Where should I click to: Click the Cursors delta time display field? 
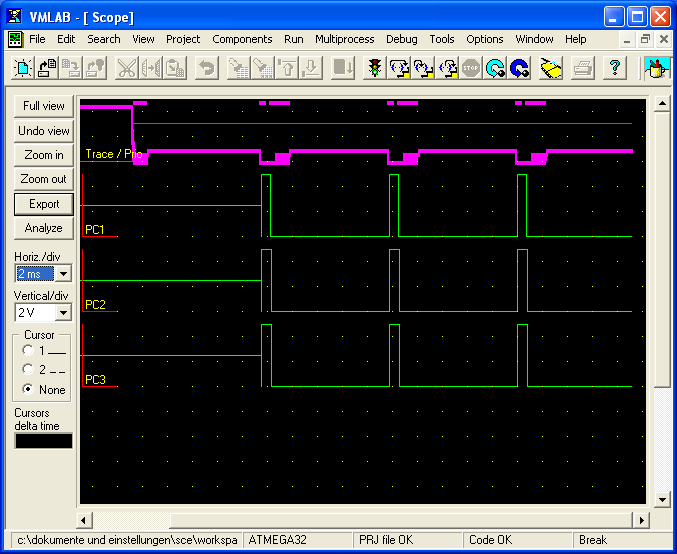[44, 441]
